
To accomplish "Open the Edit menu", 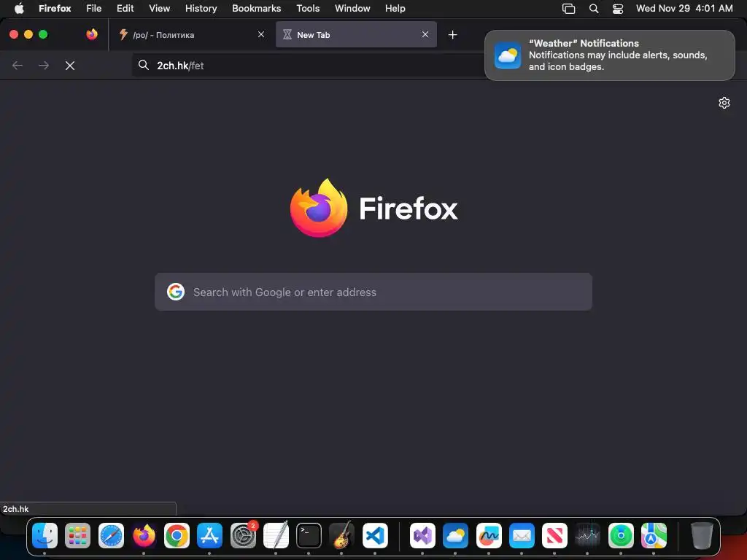I will [125, 8].
